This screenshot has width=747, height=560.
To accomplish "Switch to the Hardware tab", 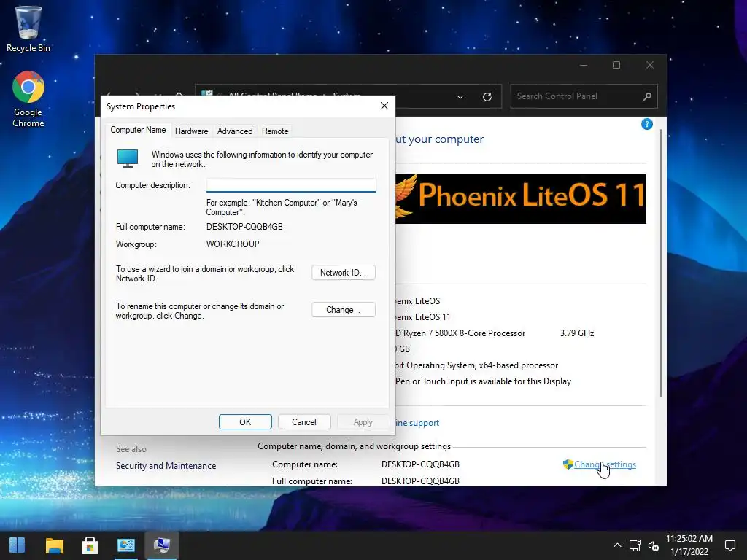I will tap(192, 131).
